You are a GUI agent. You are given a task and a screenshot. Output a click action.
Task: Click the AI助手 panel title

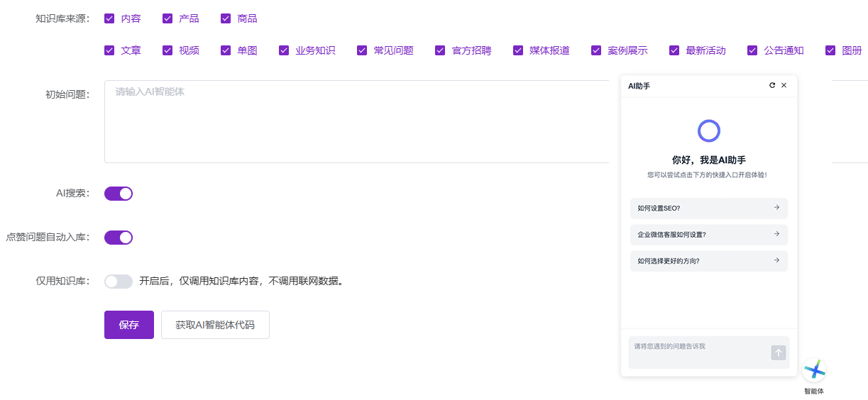pyautogui.click(x=639, y=86)
